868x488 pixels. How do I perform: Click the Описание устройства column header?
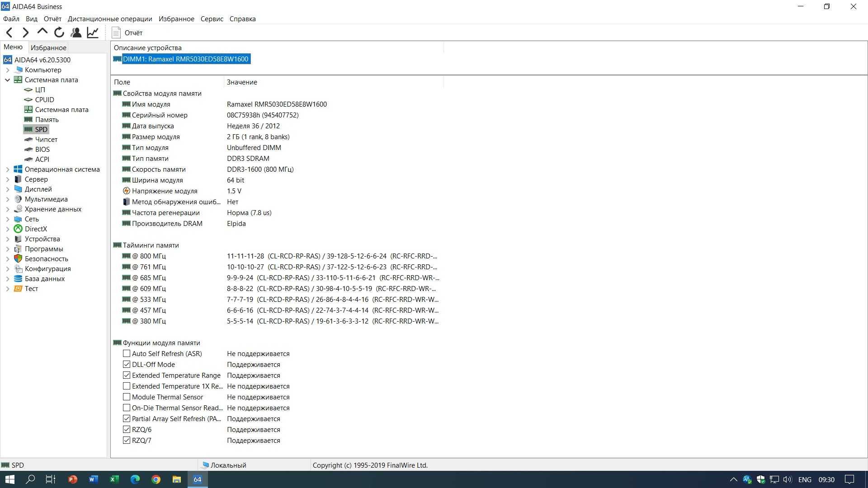point(277,48)
